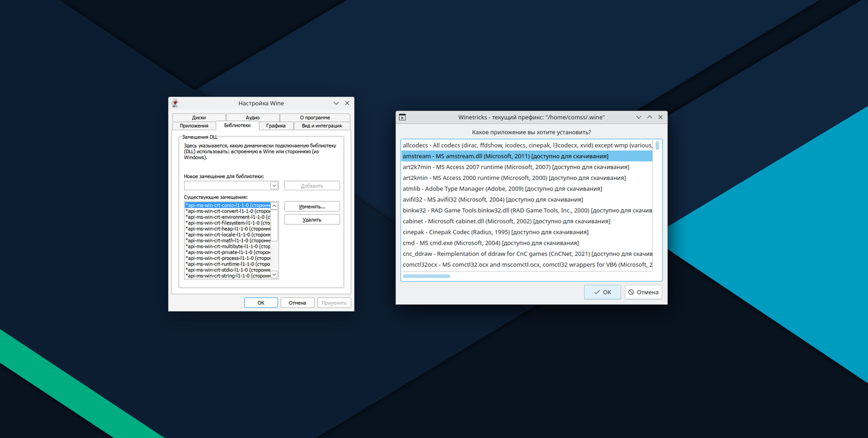Select the *api-ms-win-crt-convert-l1-1-0 override
This screenshot has height=438, width=868.
[227, 211]
